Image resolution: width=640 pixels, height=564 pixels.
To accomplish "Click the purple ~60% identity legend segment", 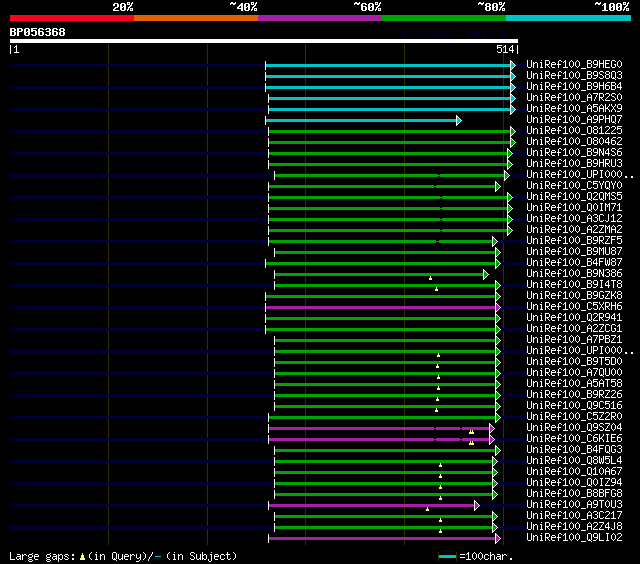I will click(320, 18).
